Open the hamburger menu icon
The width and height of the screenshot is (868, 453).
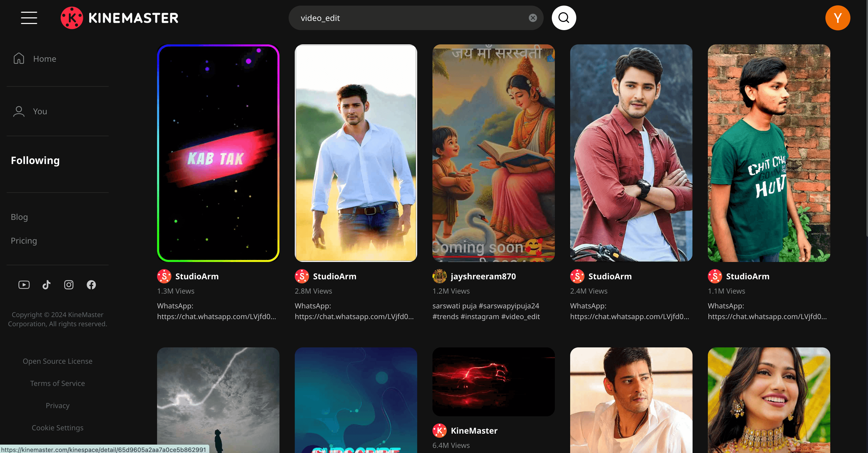[x=29, y=17]
